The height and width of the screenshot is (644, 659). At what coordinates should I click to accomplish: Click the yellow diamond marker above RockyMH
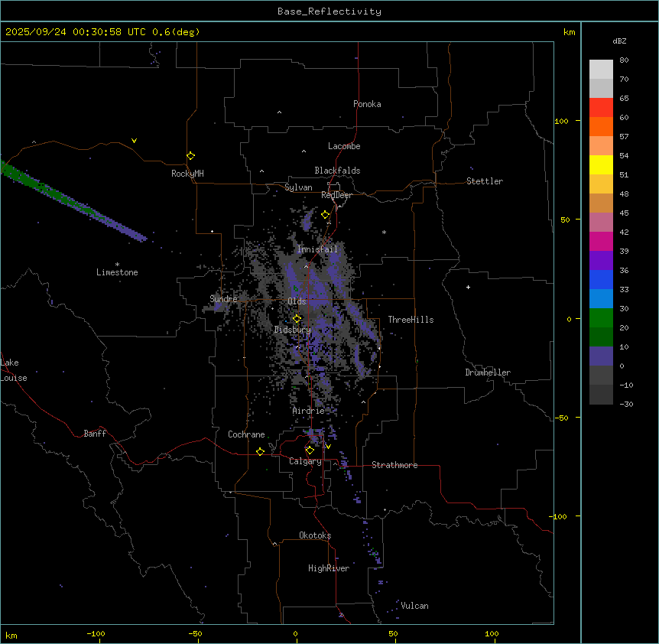pyautogui.click(x=190, y=155)
